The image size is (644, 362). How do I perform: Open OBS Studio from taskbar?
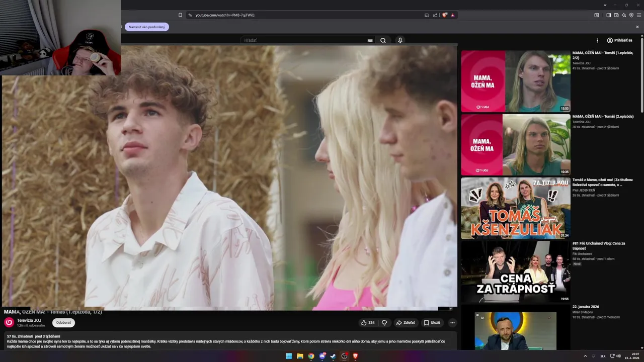pyautogui.click(x=344, y=356)
